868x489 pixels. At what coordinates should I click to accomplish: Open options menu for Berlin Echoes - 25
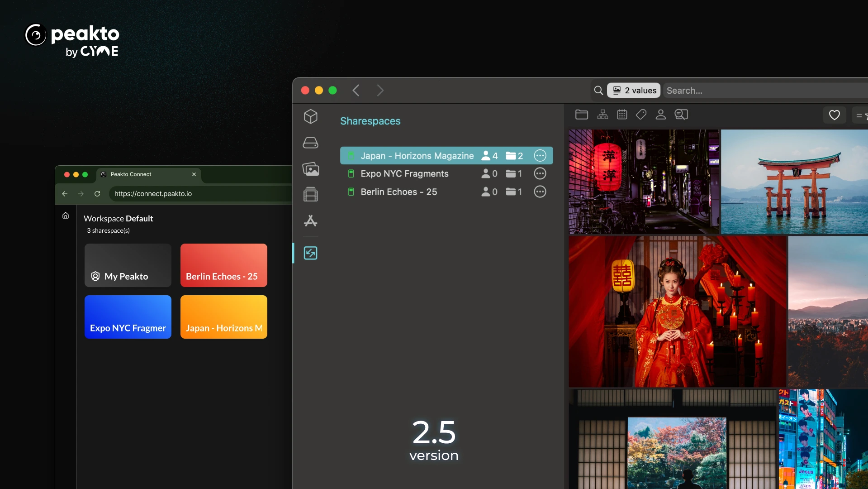(x=540, y=192)
